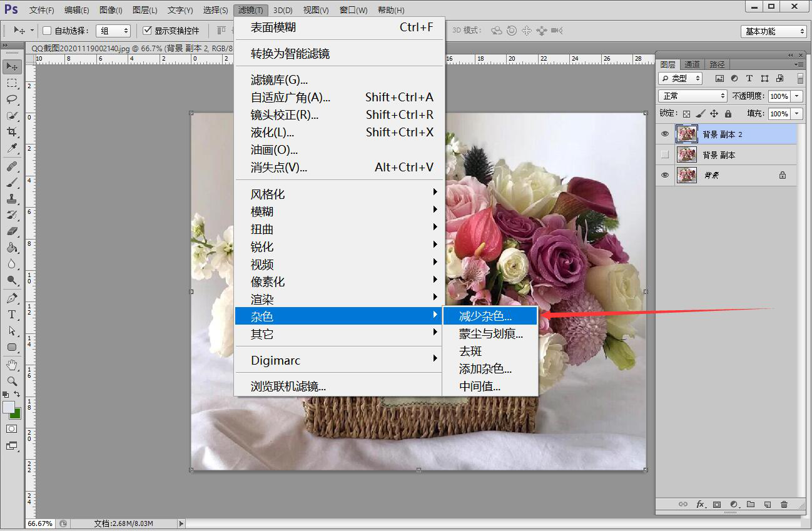Choose 添加杂色... from the submenu
Image resolution: width=812 pixels, height=531 pixels.
[490, 369]
